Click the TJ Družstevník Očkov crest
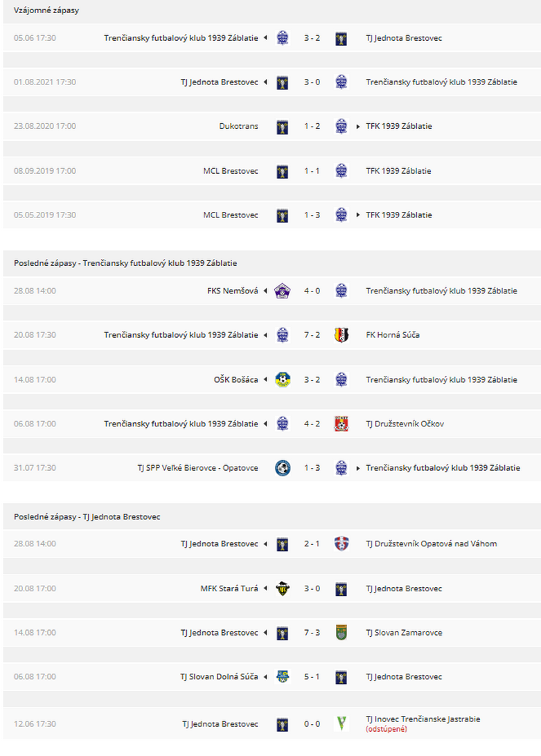This screenshot has width=541, height=756. point(342,424)
